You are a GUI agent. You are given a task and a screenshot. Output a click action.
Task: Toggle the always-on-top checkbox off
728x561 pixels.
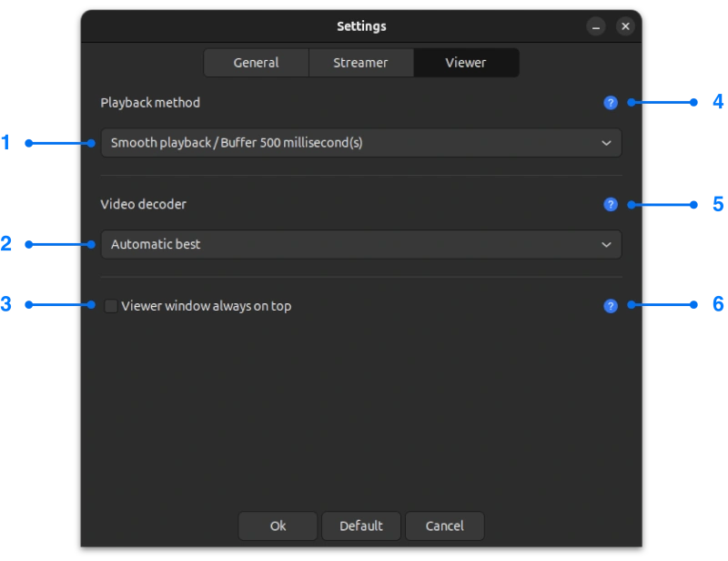(x=110, y=306)
